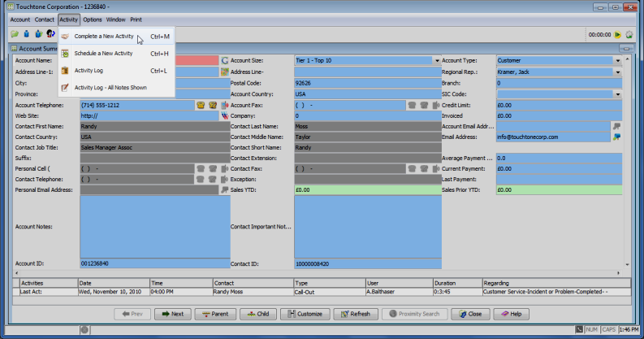644x339 pixels.
Task: Click first grey phone icon beside Account Fax
Action: (x=412, y=105)
